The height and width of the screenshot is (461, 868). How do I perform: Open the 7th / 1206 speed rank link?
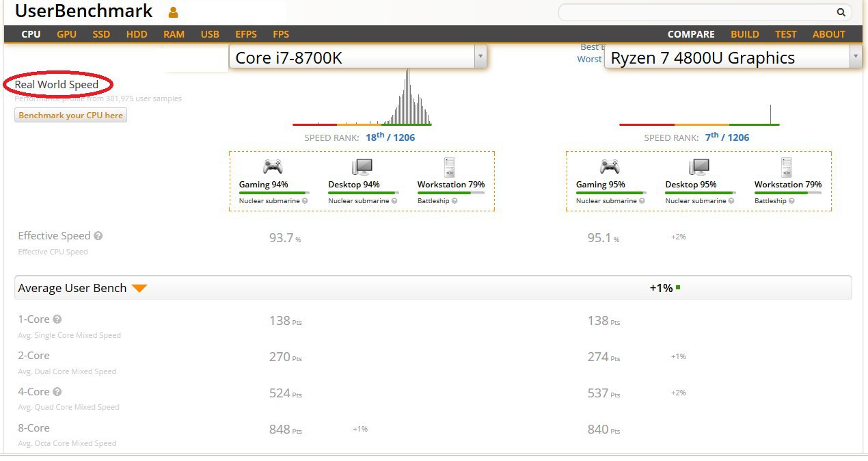click(727, 137)
